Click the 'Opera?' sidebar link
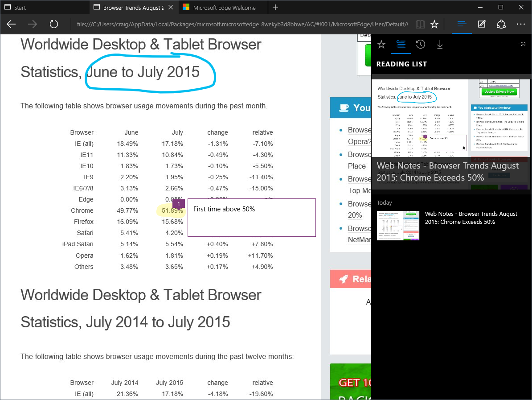The height and width of the screenshot is (400, 532). [359, 142]
